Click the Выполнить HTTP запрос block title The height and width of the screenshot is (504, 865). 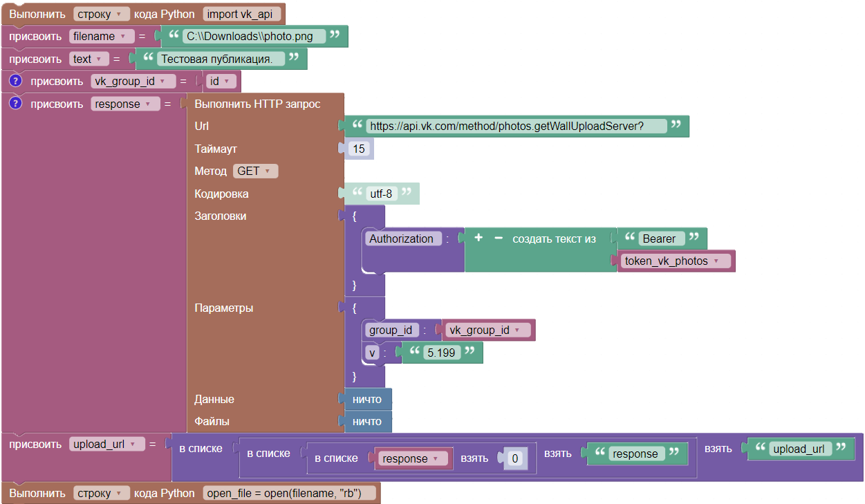coord(257,104)
